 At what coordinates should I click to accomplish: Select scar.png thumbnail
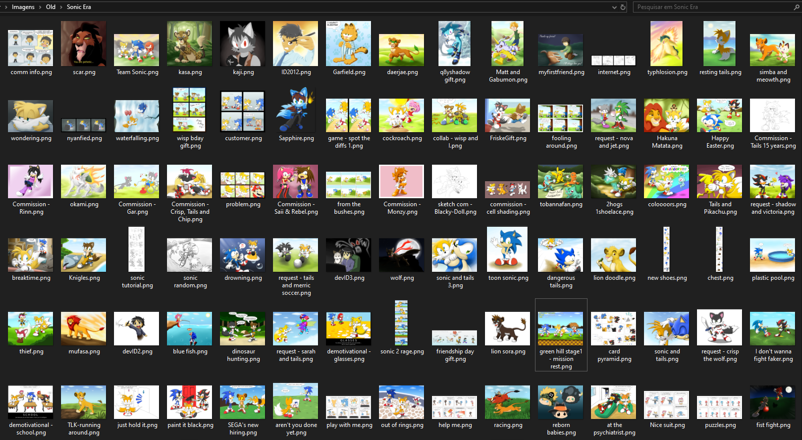coord(83,43)
